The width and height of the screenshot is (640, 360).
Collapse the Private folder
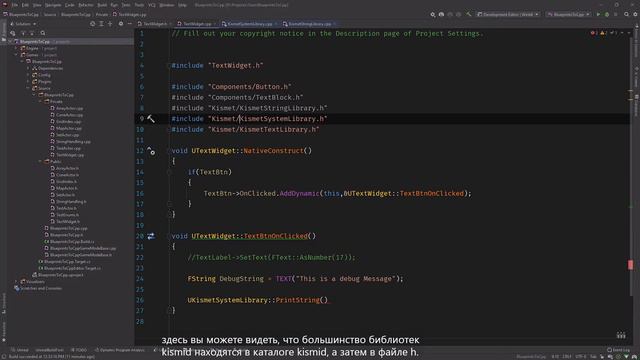tap(40, 101)
